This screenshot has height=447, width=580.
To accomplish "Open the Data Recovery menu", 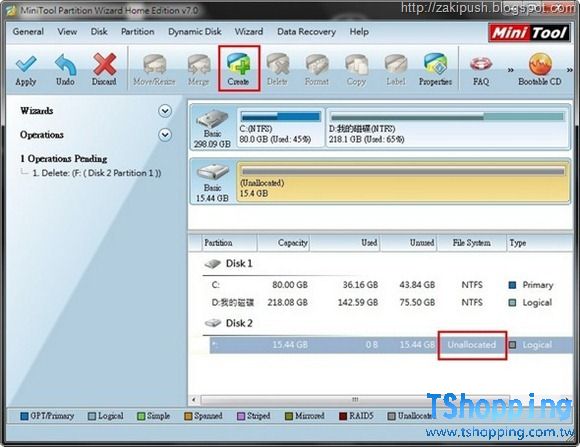I will pos(306,32).
